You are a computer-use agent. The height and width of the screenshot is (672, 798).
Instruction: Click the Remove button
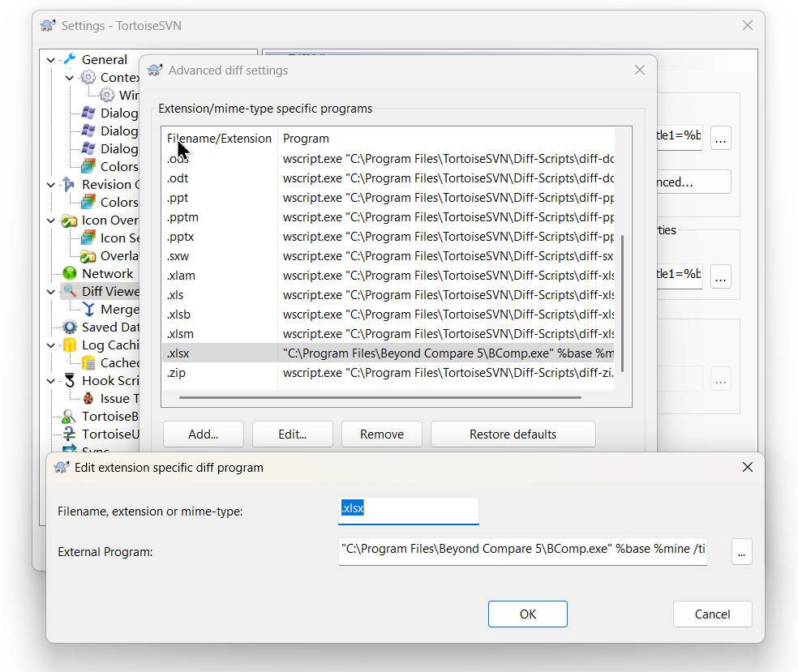click(x=381, y=434)
